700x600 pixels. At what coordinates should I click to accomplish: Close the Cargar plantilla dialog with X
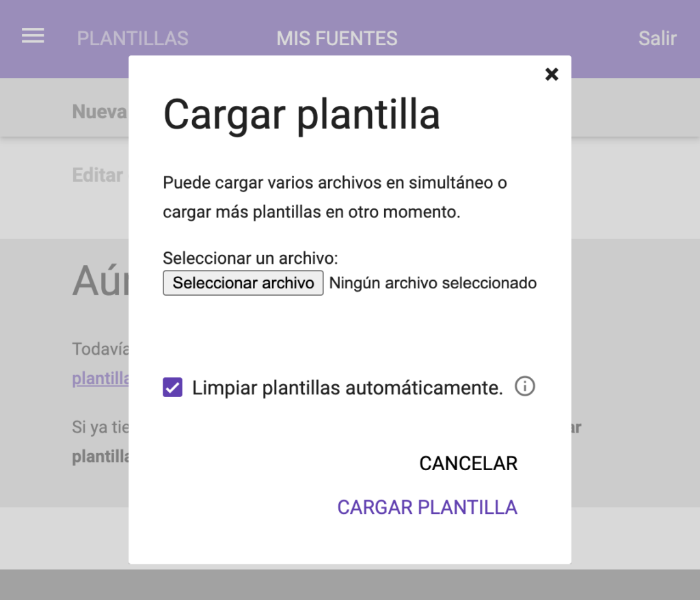pos(552,74)
